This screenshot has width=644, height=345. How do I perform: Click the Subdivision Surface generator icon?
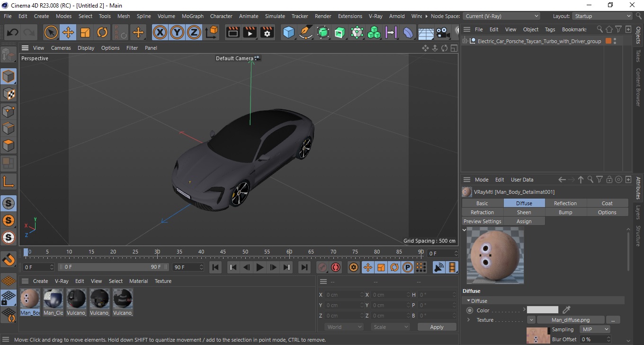tap(323, 32)
